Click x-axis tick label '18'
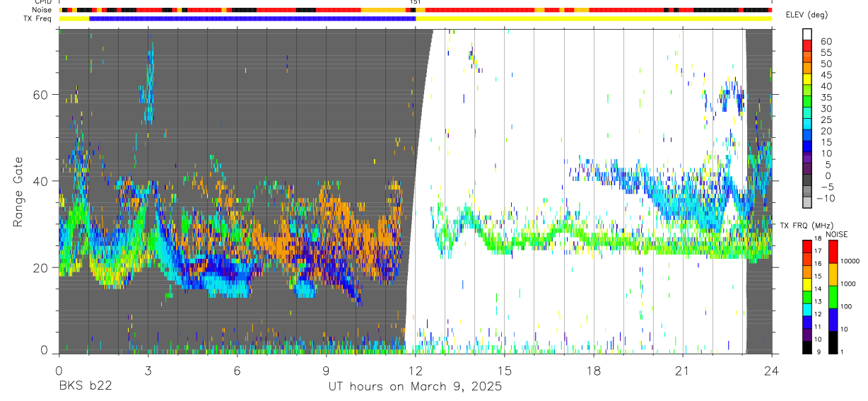This screenshot has height=401, width=868. pos(594,371)
